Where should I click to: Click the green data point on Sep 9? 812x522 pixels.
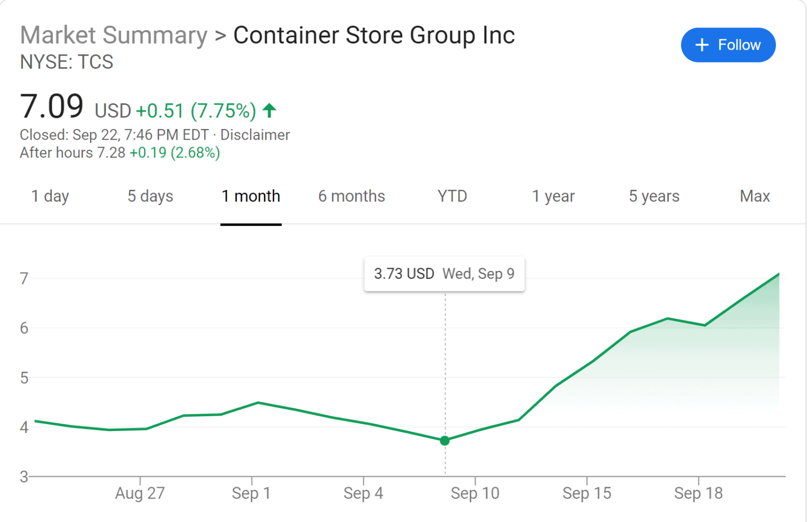tap(445, 440)
